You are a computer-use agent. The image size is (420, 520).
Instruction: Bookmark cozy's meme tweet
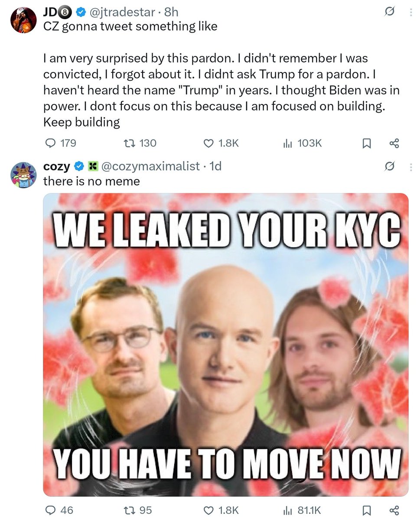pyautogui.click(x=367, y=510)
